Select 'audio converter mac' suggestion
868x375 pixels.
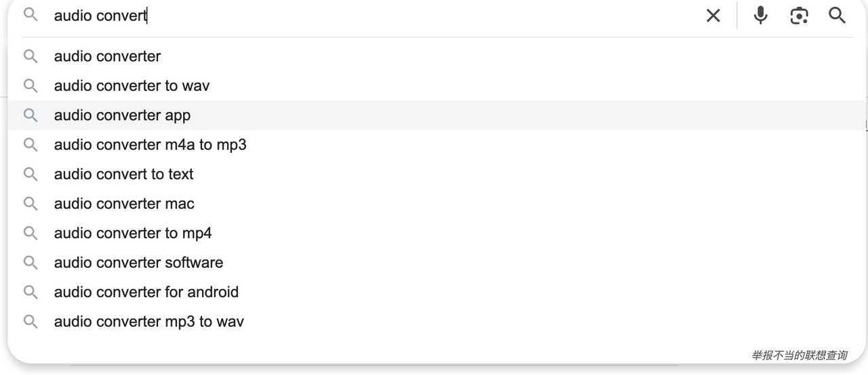(x=124, y=203)
